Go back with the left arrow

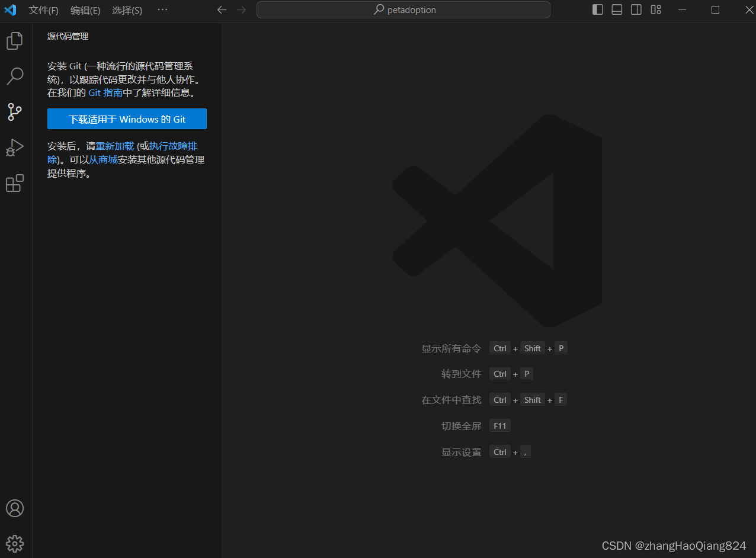pos(222,10)
